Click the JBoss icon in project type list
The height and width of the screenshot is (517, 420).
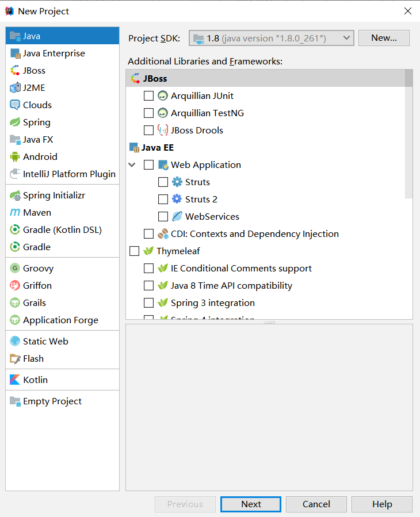pos(15,71)
